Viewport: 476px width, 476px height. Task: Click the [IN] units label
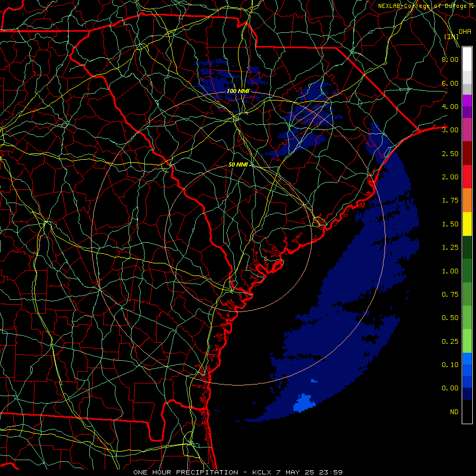coord(452,36)
